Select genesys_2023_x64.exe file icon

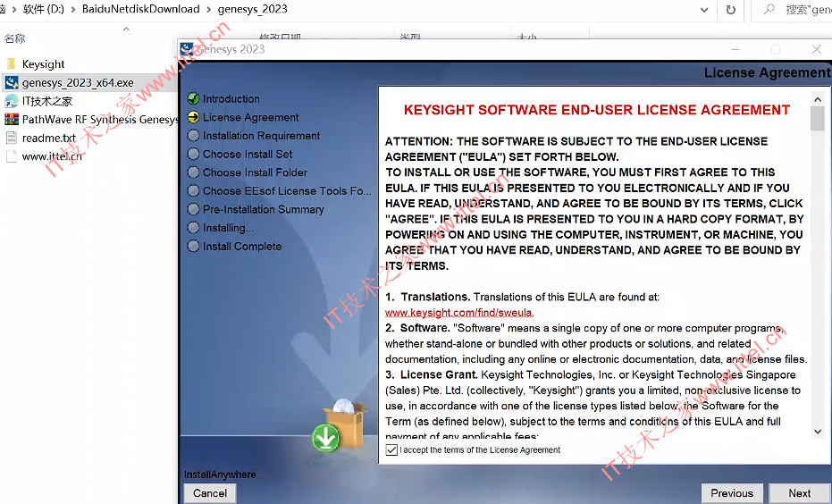(x=12, y=83)
